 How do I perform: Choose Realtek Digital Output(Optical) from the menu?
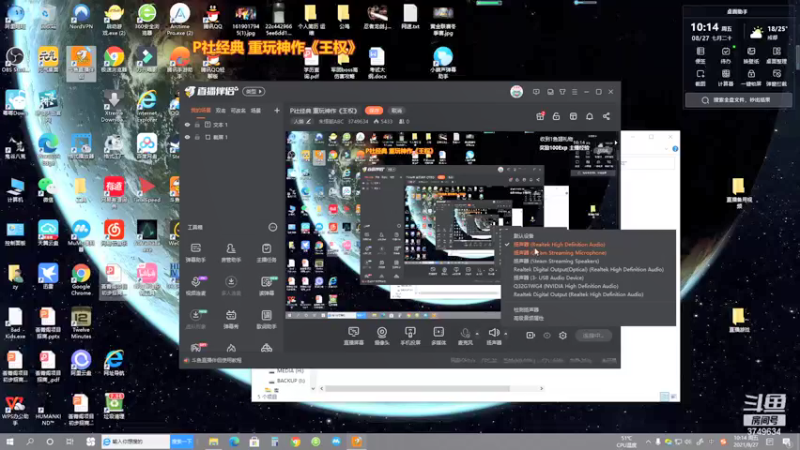tap(588, 269)
